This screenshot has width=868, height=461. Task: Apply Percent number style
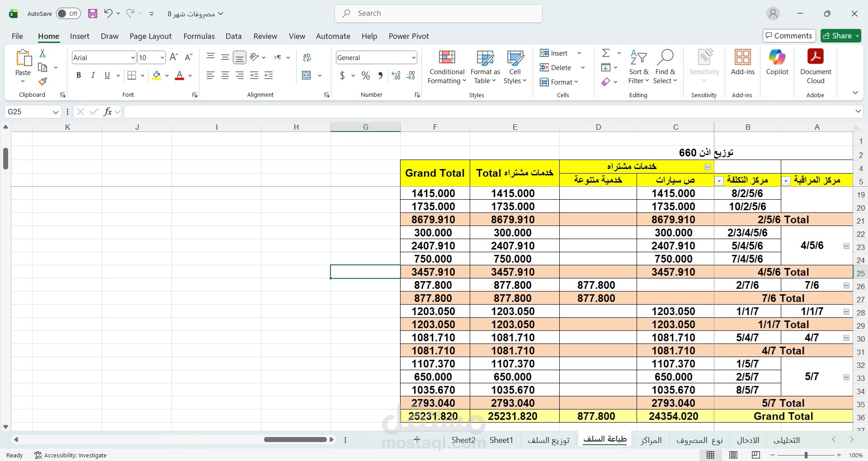click(366, 75)
